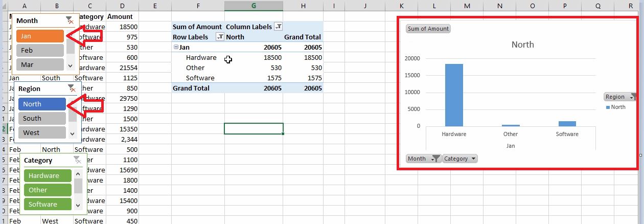Clear the Region slicer filter icon
The image size is (644, 224).
[x=72, y=88]
